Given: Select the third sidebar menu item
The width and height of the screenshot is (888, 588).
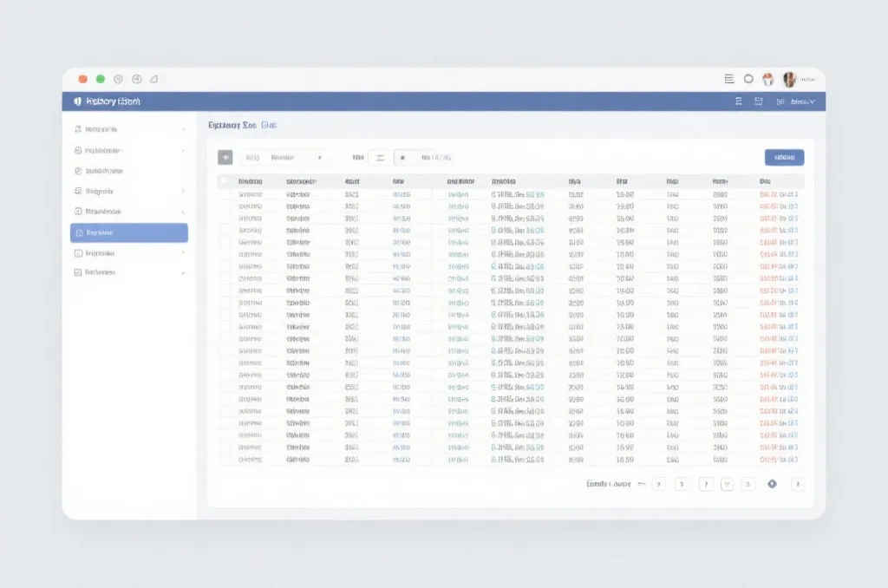Looking at the screenshot, I should pyautogui.click(x=129, y=171).
